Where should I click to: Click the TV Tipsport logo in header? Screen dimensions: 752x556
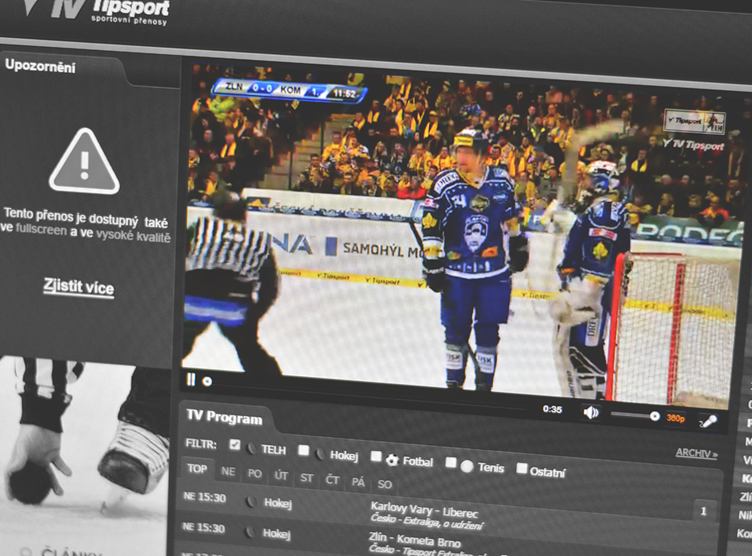pos(96,10)
